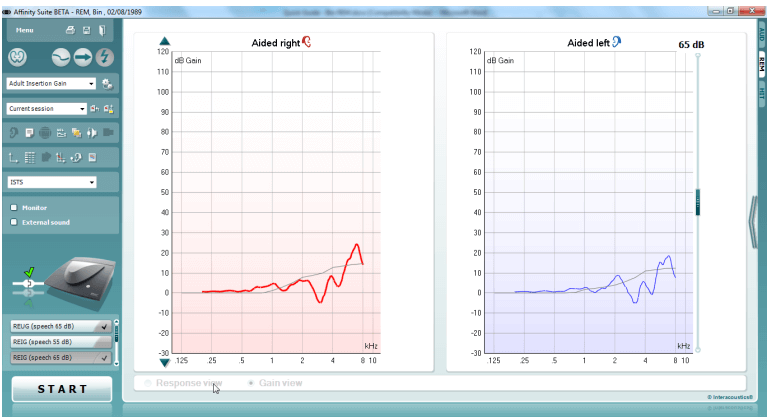Click the red Aided right ear icon
The height and width of the screenshot is (417, 767).
point(306,42)
